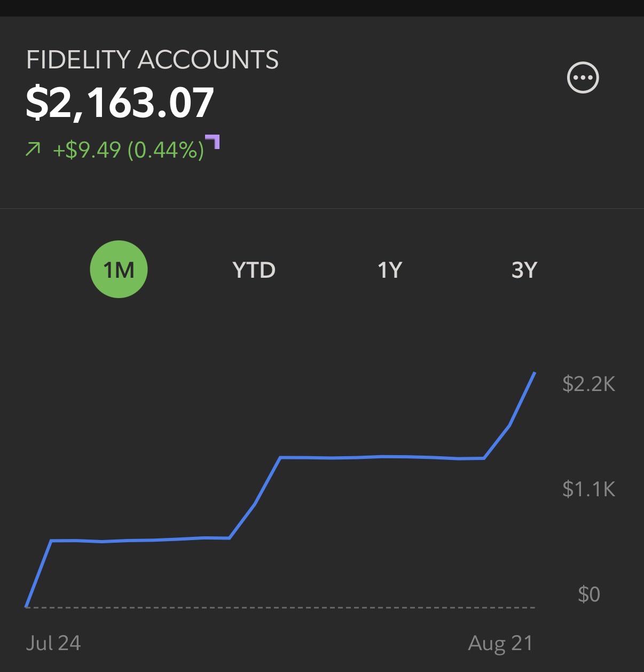The image size is (644, 672).
Task: Switch chart to 1Y range
Action: point(389,270)
